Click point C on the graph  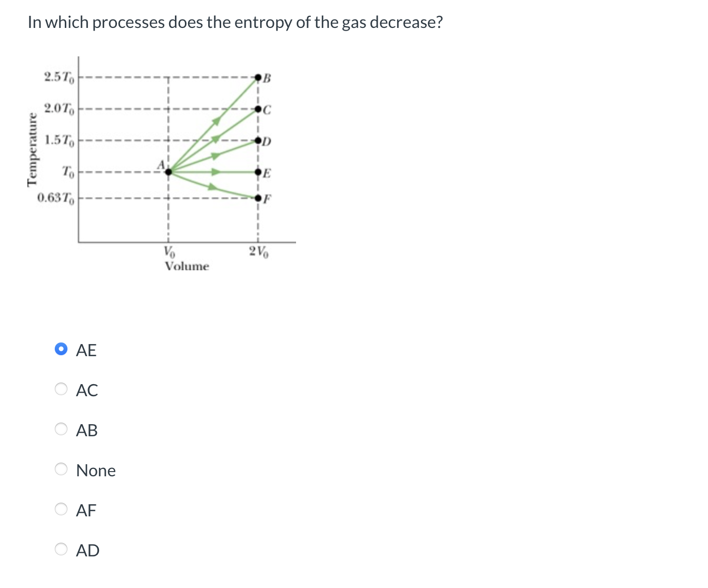259,109
